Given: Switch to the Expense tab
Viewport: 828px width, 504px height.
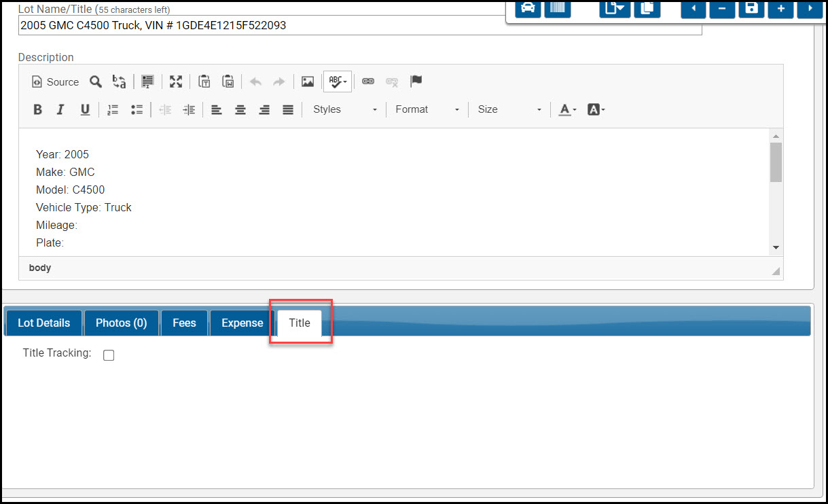Looking at the screenshot, I should click(x=242, y=323).
